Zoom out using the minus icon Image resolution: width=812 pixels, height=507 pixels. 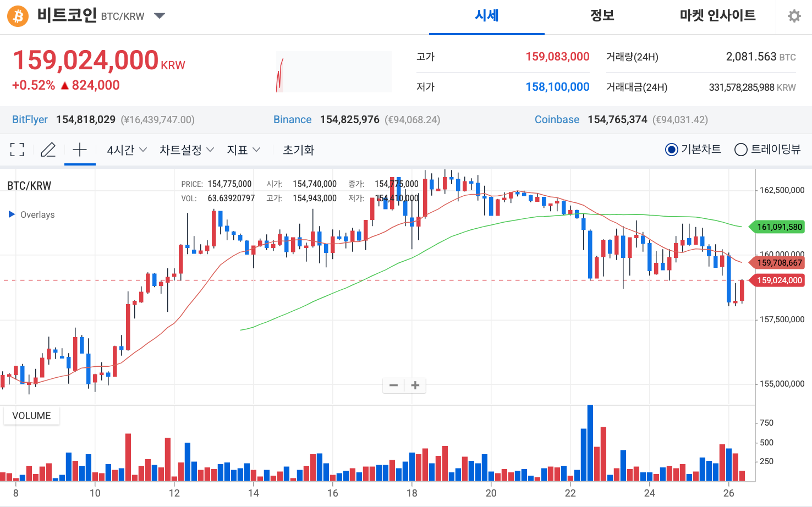(x=393, y=385)
